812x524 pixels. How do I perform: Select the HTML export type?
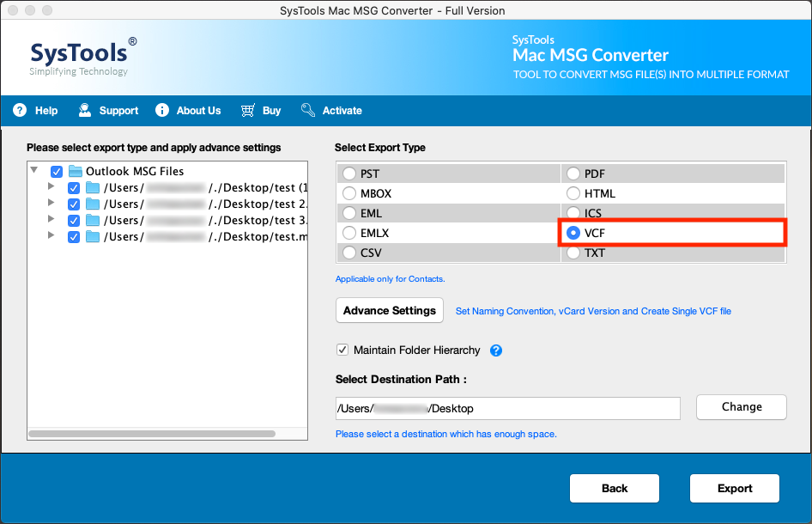(x=573, y=193)
